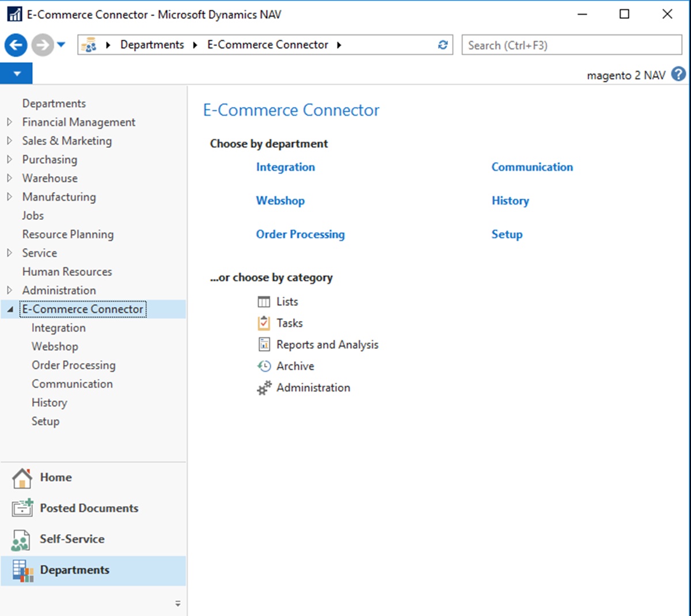
Task: Select Posted Documents in navigation pane
Action: pyautogui.click(x=93, y=508)
